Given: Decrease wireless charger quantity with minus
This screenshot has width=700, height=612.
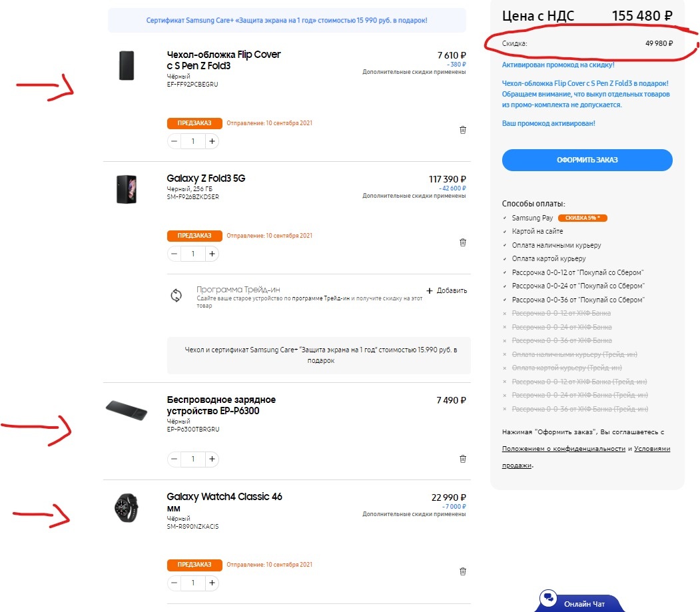Looking at the screenshot, I should pyautogui.click(x=174, y=458).
